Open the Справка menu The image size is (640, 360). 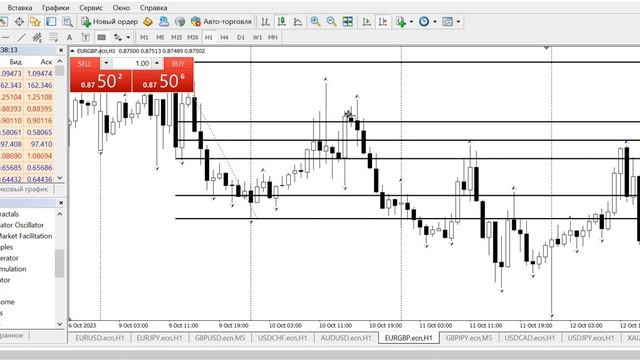coord(153,8)
